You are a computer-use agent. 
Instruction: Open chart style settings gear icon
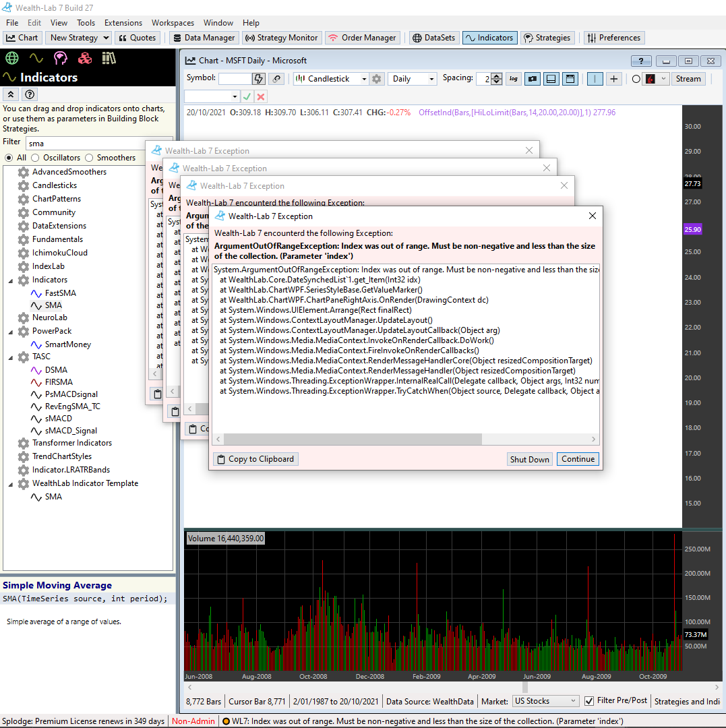click(377, 79)
